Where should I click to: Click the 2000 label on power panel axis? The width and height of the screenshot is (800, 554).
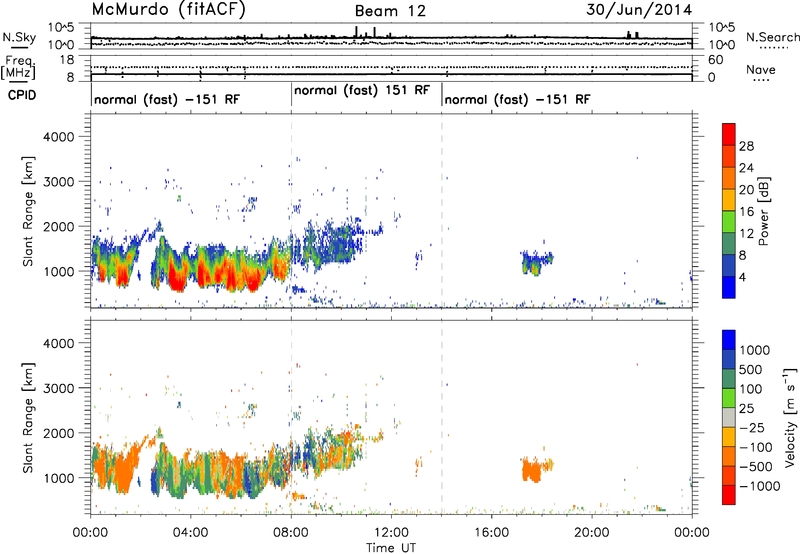click(x=58, y=226)
